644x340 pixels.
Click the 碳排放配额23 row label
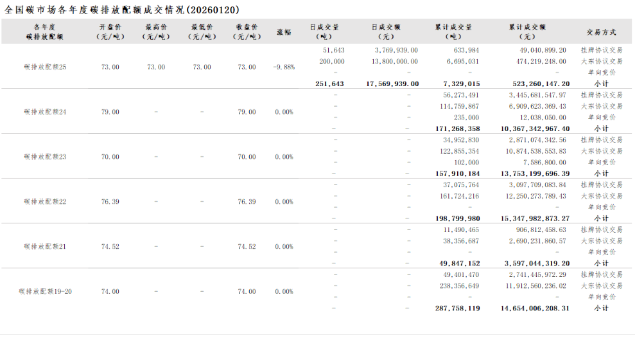(45, 157)
